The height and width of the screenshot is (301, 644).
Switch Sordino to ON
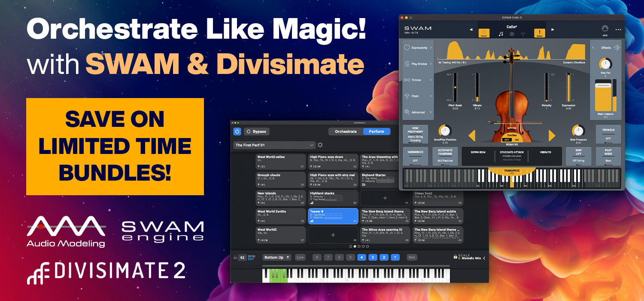[516, 140]
